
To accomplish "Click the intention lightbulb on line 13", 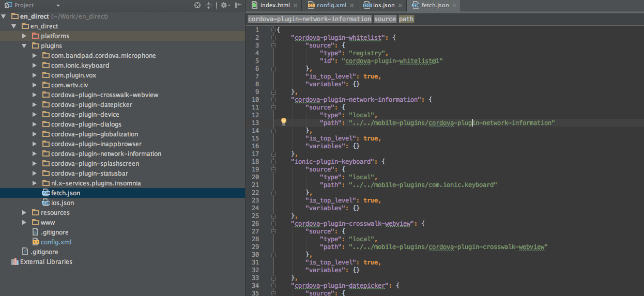I will click(283, 121).
